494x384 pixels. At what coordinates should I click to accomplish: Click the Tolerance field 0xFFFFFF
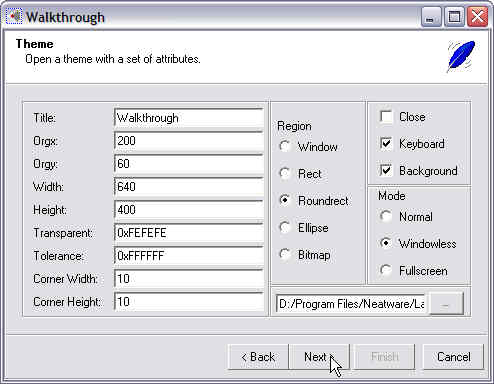(x=189, y=256)
